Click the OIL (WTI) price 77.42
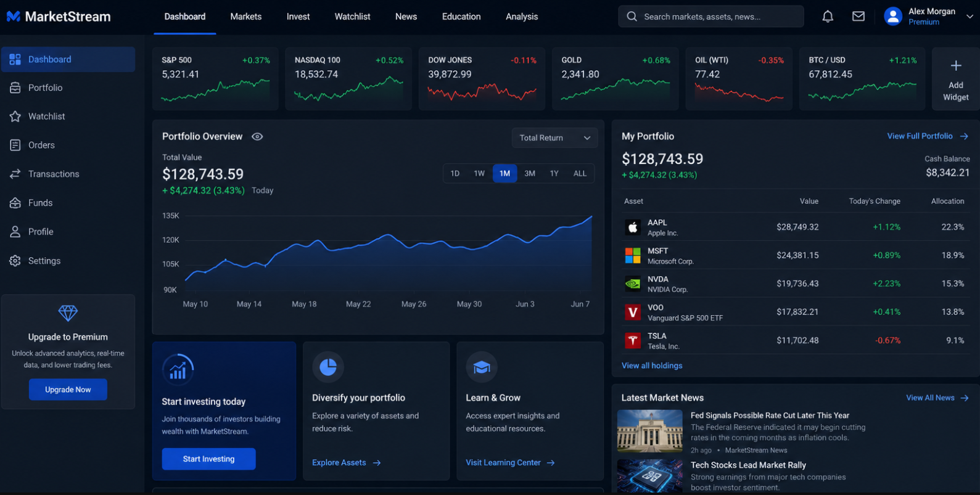The width and height of the screenshot is (980, 495). pos(707,75)
